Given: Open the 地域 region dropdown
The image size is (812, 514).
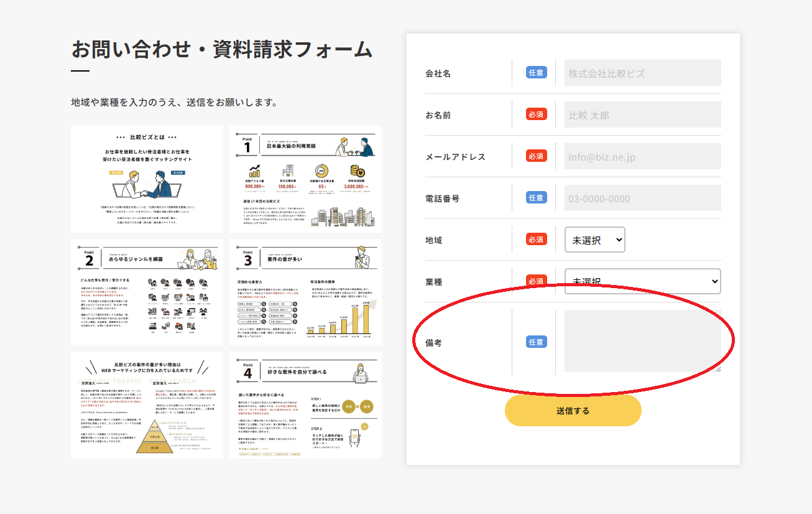Looking at the screenshot, I should coord(594,240).
